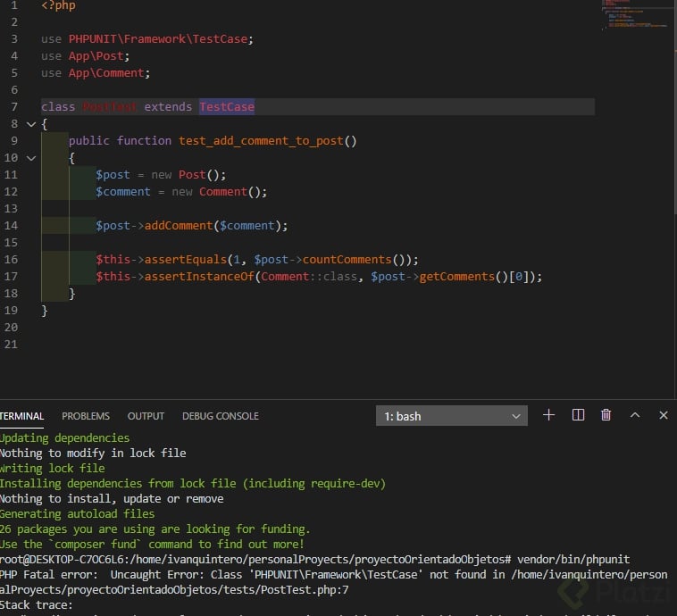Split the terminal with the split icon
This screenshot has height=616, width=677.
pyautogui.click(x=578, y=415)
